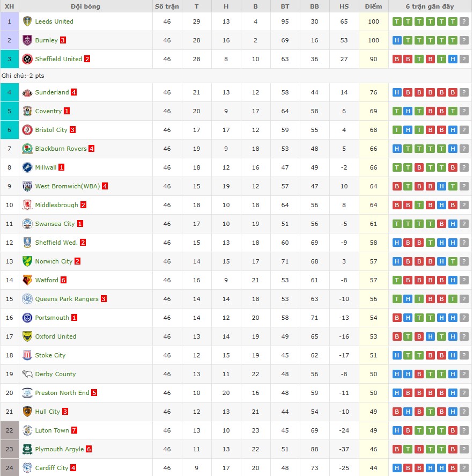Click the Swansea City club crest
473x476 pixels.
click(27, 224)
